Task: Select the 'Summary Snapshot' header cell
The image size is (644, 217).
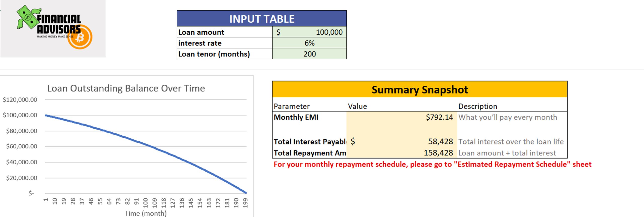Action: point(420,89)
